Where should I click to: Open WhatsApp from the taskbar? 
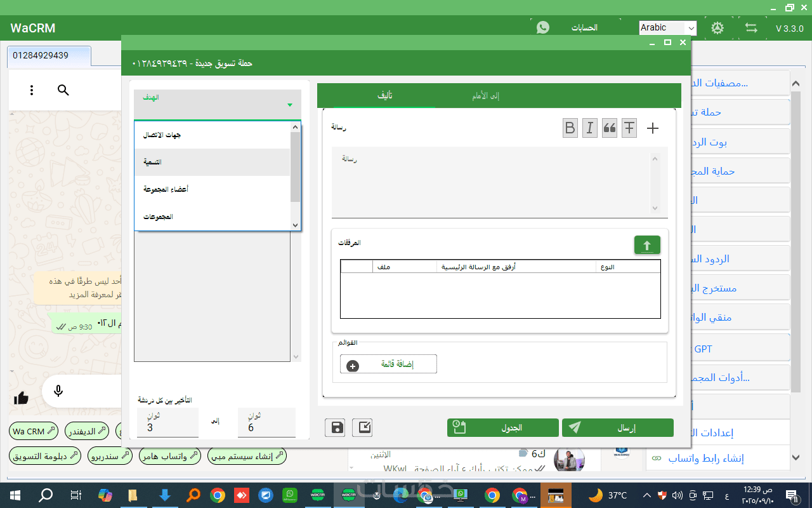click(289, 495)
